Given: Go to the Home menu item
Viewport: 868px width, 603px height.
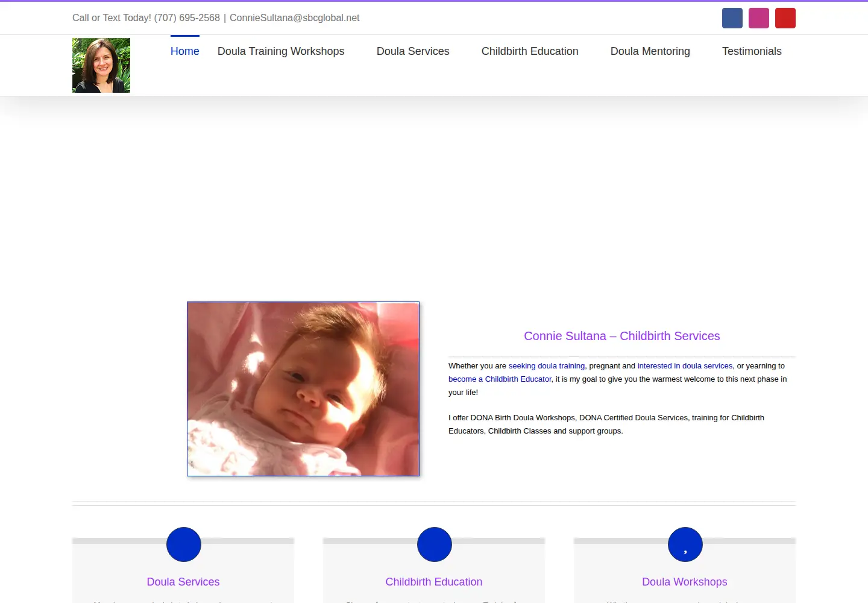Looking at the screenshot, I should 185,51.
